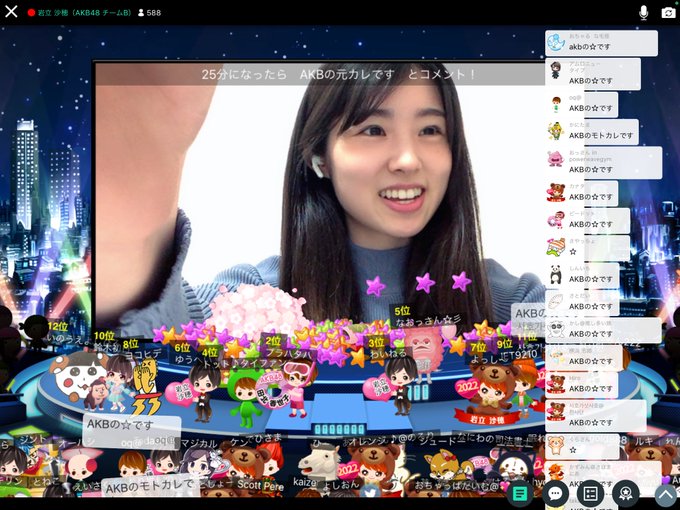Tap the pink sakura flower gift pile
The image size is (680, 510).
coord(257,310)
